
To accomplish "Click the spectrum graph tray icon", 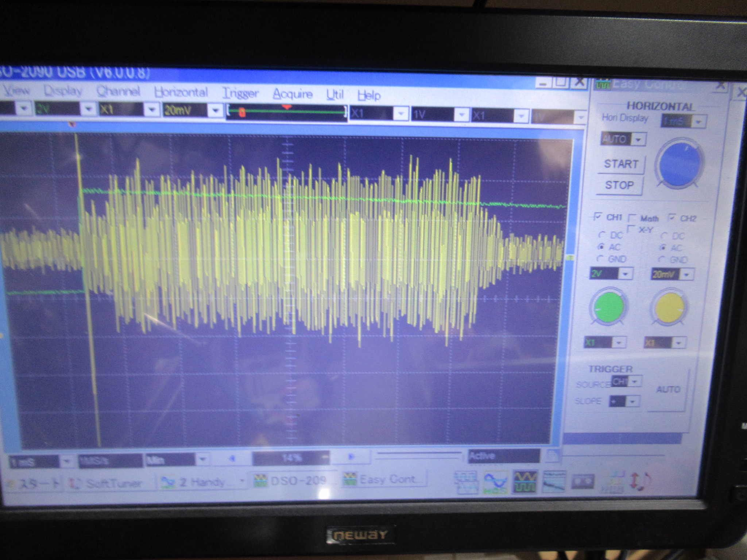I will point(554,481).
